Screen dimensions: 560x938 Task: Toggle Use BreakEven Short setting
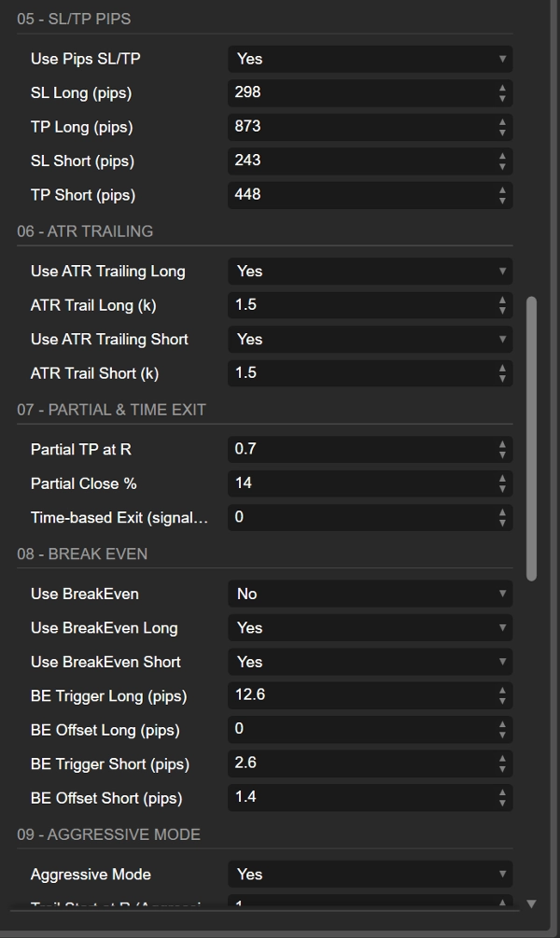tap(370, 662)
